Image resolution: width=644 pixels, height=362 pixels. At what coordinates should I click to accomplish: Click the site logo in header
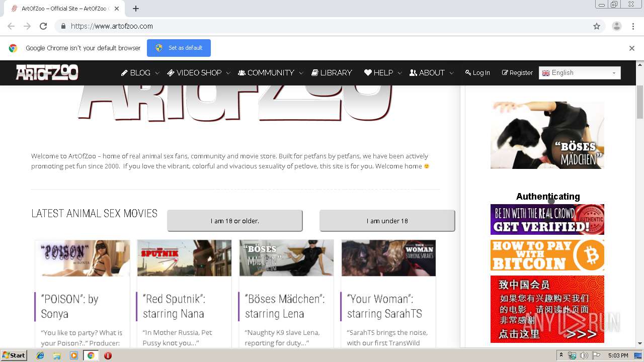pyautogui.click(x=47, y=72)
